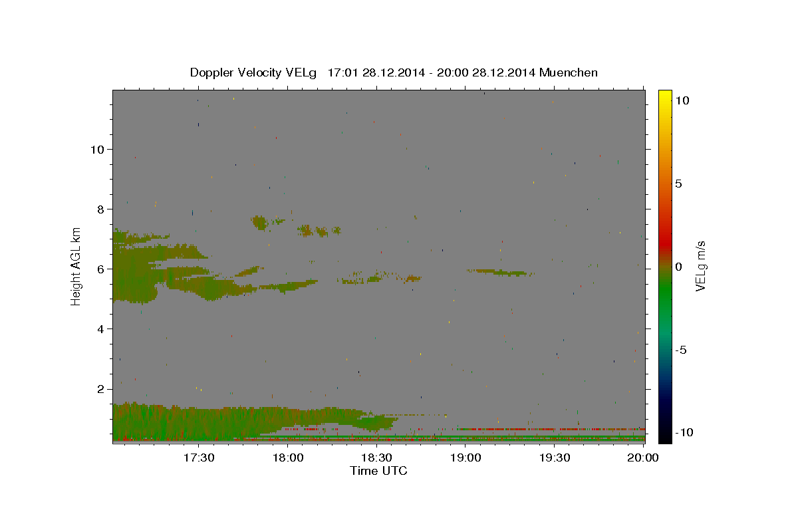Click the '18:00' time axis label

(288, 458)
